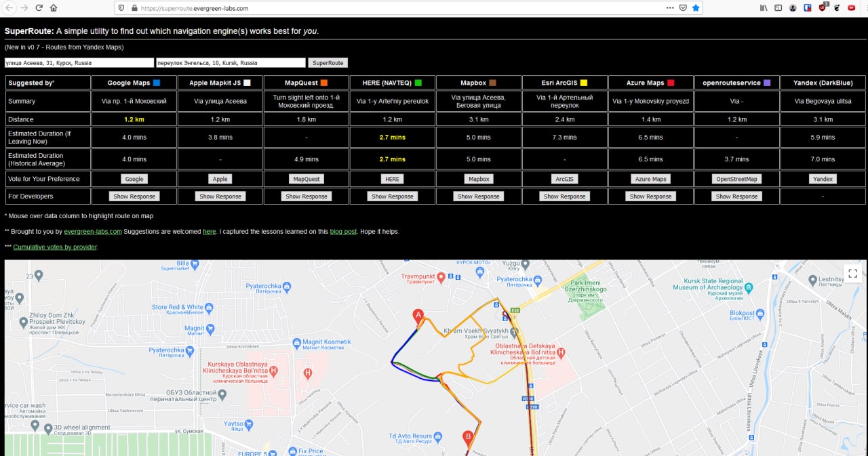Click the Google Maps blue color swatch

157,83
